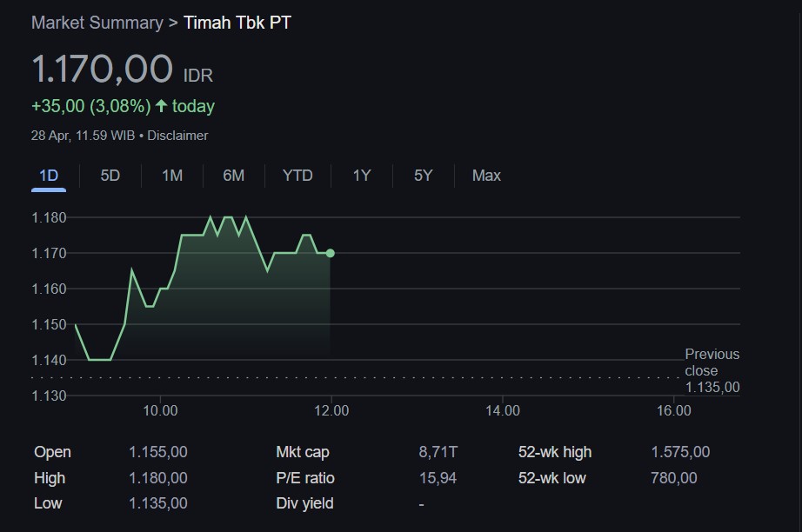Click the 52-wk high value

pyautogui.click(x=680, y=452)
